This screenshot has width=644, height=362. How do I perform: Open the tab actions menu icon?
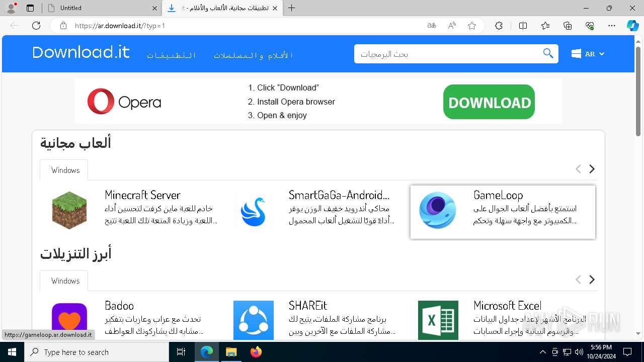[30, 8]
